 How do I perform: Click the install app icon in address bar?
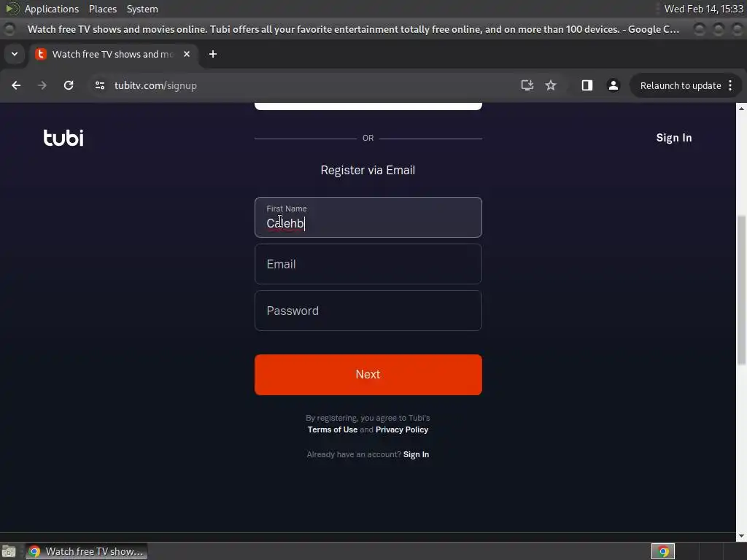pos(527,85)
